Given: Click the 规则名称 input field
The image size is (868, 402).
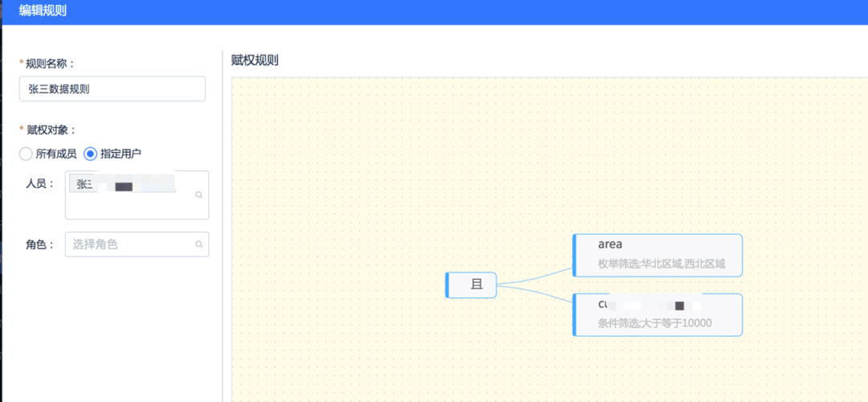Looking at the screenshot, I should [113, 88].
